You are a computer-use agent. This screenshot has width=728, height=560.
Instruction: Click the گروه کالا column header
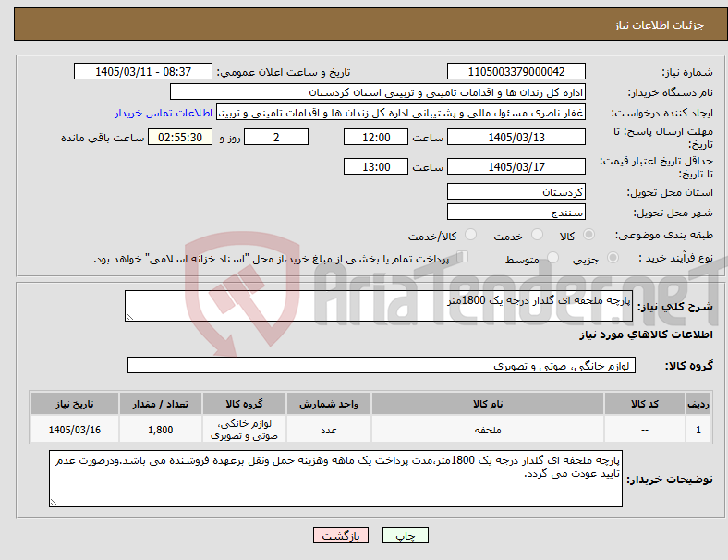coord(244,404)
